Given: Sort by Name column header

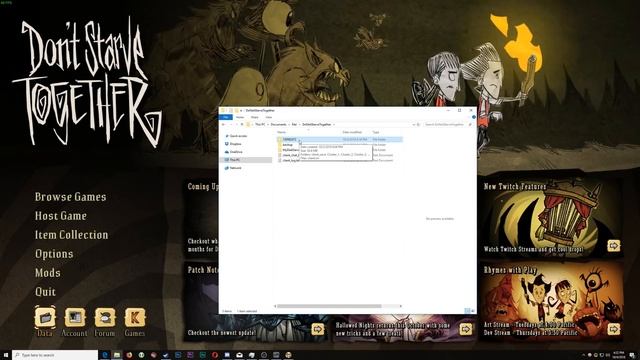Looking at the screenshot, I should pyautogui.click(x=282, y=132).
